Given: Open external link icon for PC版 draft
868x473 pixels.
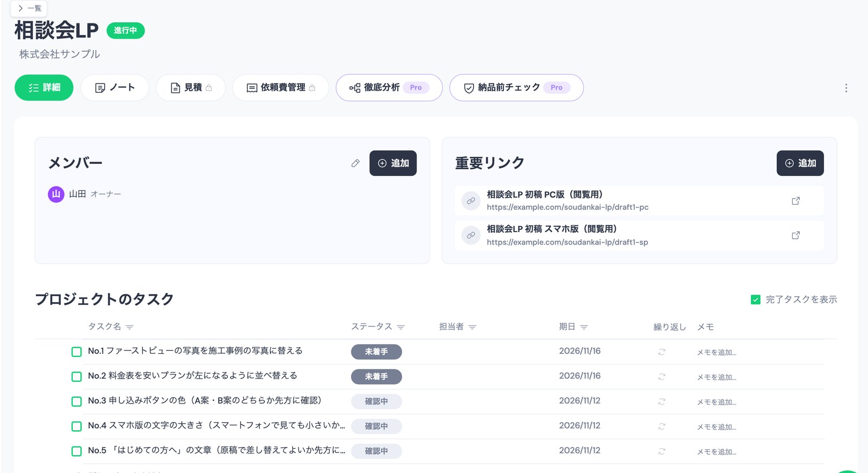Looking at the screenshot, I should coord(796,201).
